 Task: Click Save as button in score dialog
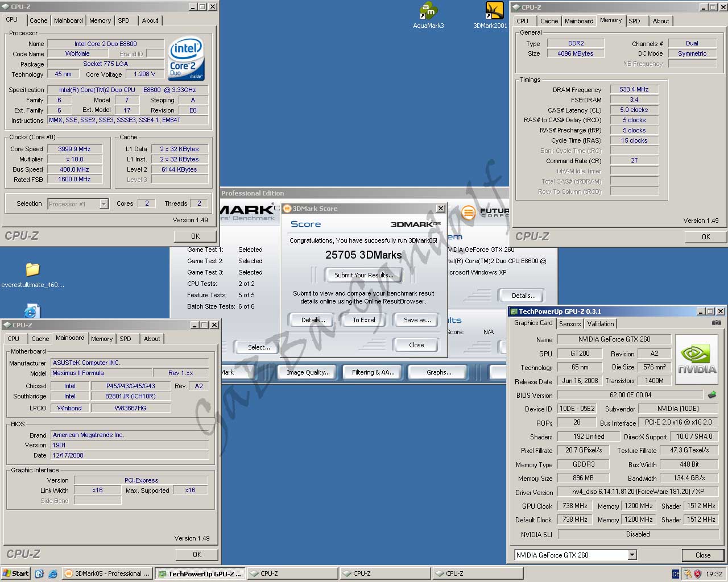point(417,320)
